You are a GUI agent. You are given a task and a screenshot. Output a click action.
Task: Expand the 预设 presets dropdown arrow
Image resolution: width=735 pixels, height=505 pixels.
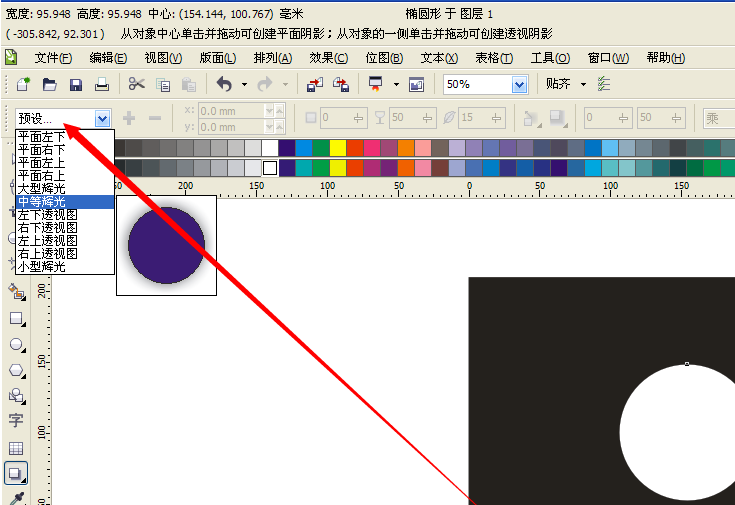coord(102,119)
